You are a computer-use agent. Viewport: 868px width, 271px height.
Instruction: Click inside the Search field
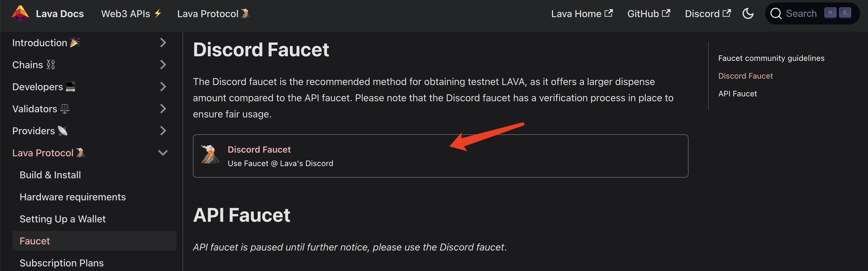[812, 13]
